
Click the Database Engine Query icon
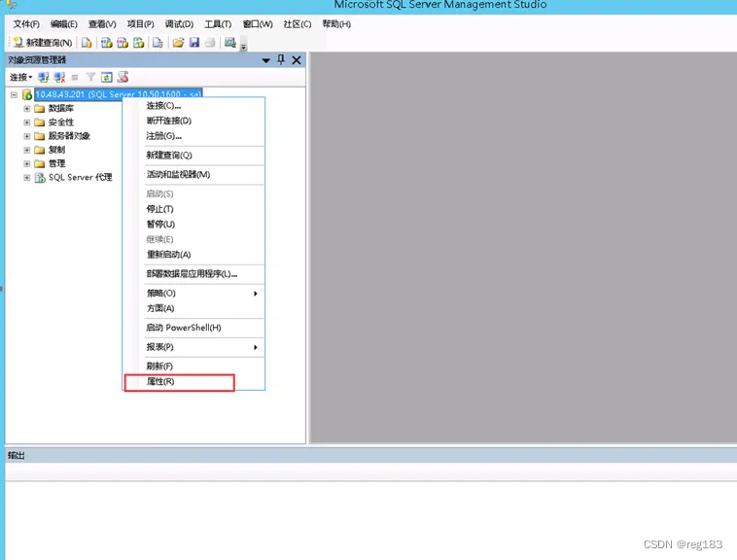[87, 43]
